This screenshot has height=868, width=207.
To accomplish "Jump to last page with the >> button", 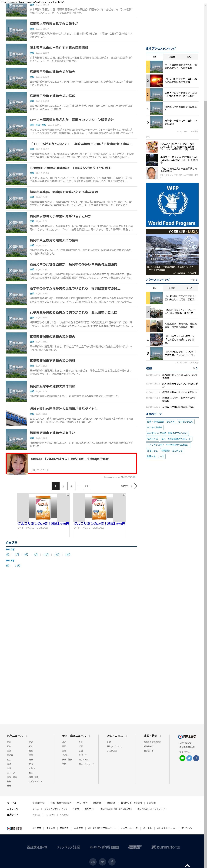I will pyautogui.click(x=87, y=485).
